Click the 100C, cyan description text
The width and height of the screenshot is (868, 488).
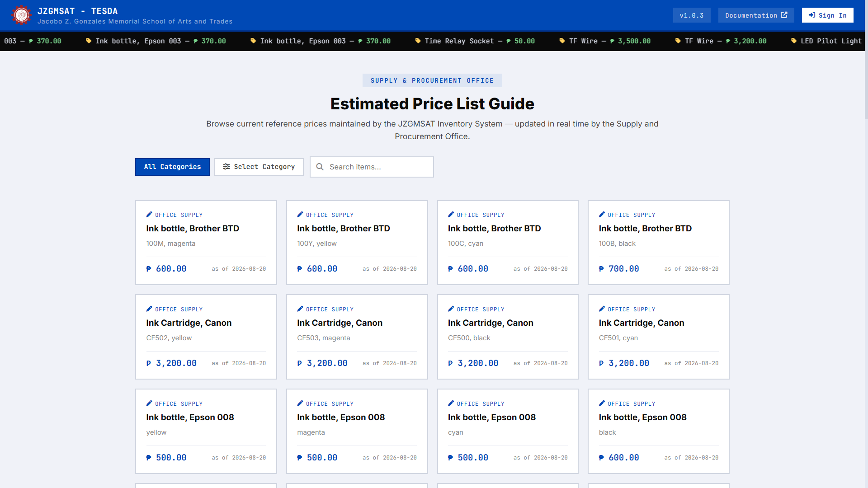[466, 244]
